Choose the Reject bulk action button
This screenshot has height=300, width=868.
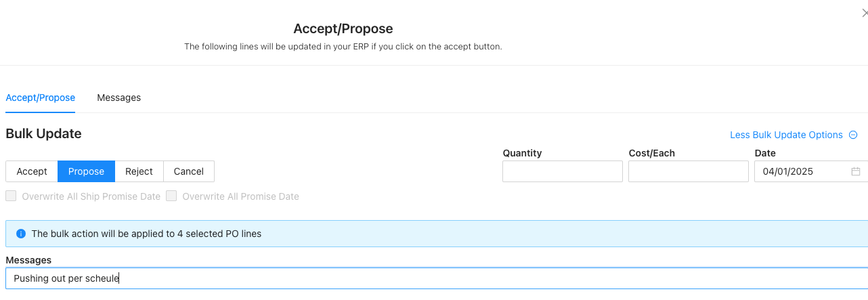tap(139, 171)
